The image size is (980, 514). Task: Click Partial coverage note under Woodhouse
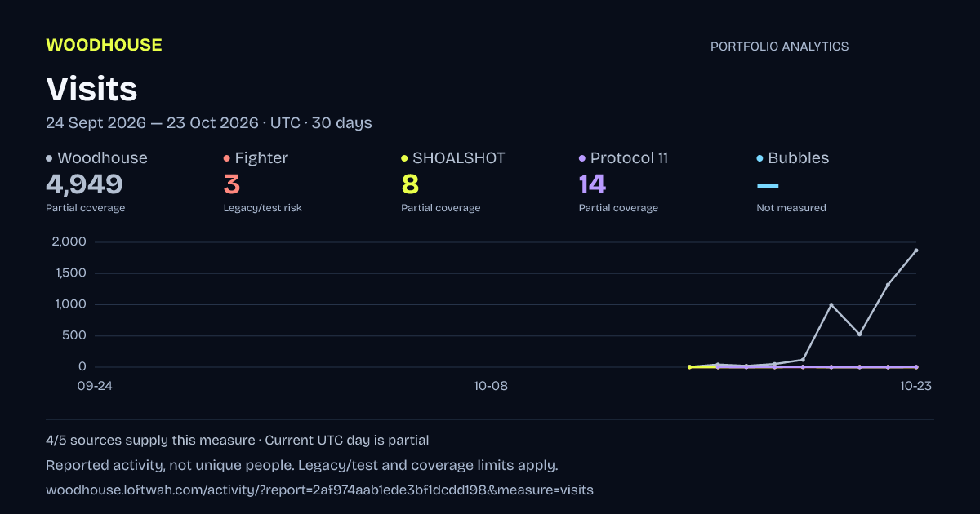[x=86, y=208]
